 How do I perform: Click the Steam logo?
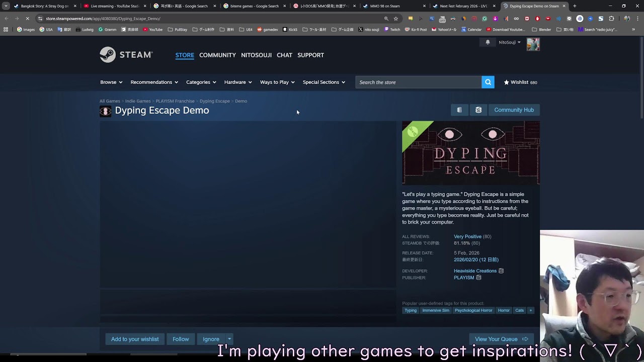point(126,55)
